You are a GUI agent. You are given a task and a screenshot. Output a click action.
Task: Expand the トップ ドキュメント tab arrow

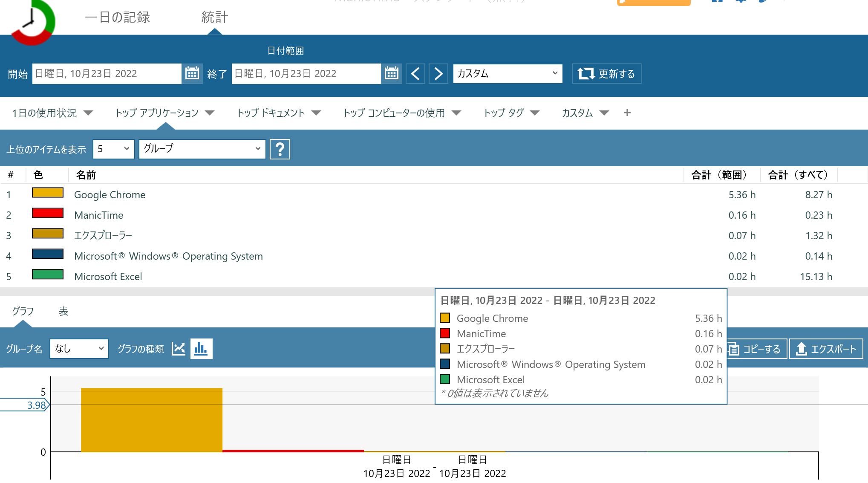click(316, 113)
